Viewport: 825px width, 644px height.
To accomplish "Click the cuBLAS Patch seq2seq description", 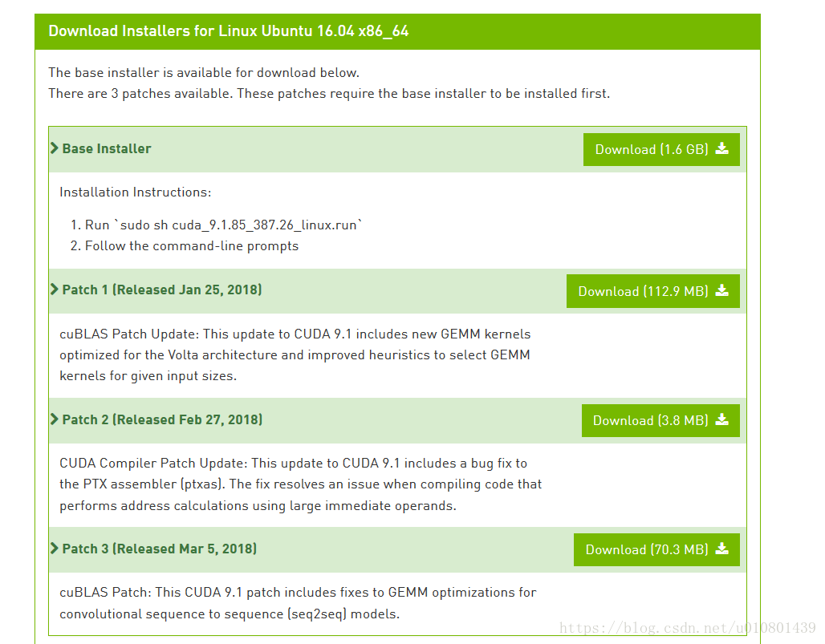I will point(298,603).
